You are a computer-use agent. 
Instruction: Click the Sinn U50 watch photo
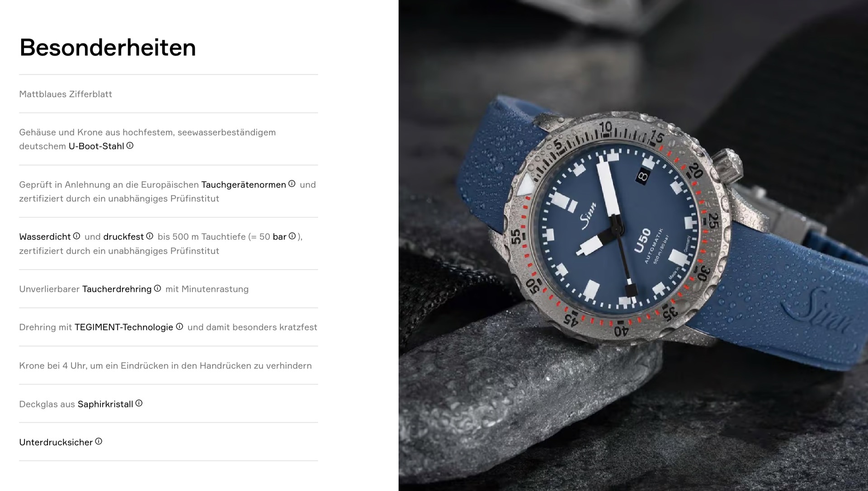(x=633, y=245)
